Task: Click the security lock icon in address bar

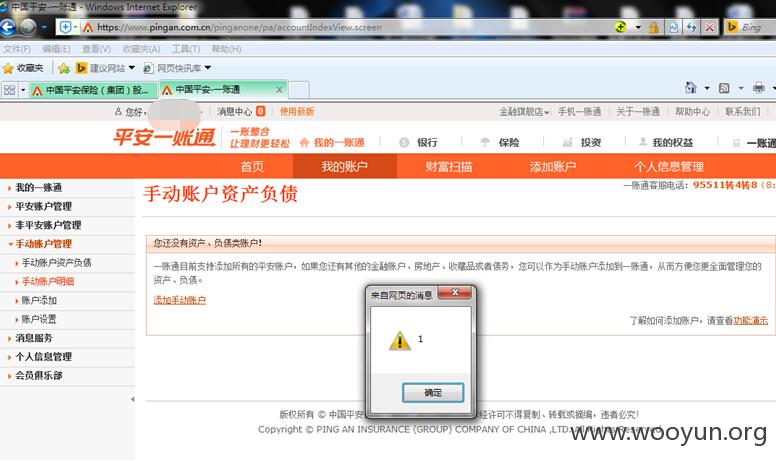Action: click(654, 27)
